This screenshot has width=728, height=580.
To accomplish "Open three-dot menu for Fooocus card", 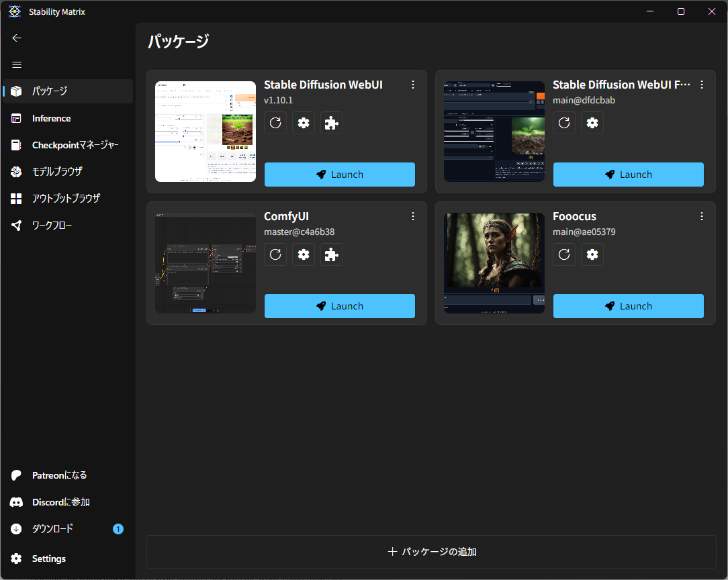I will [702, 216].
